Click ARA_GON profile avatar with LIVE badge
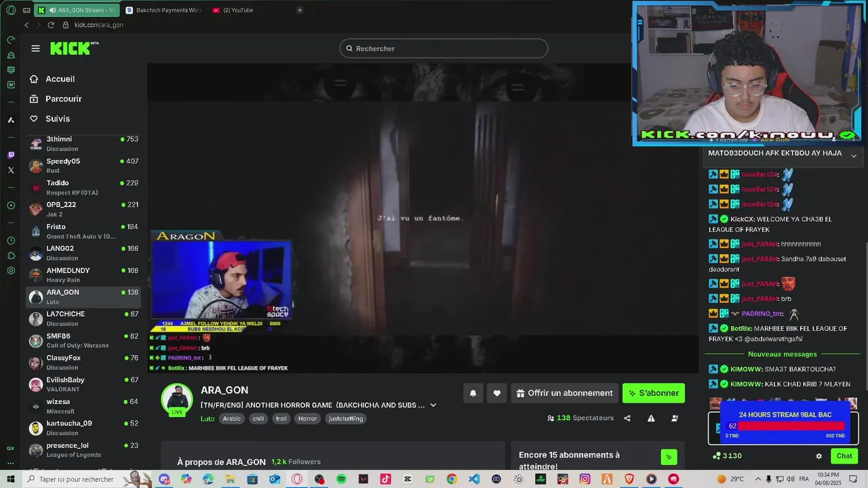The height and width of the screenshot is (488, 868). point(177,400)
